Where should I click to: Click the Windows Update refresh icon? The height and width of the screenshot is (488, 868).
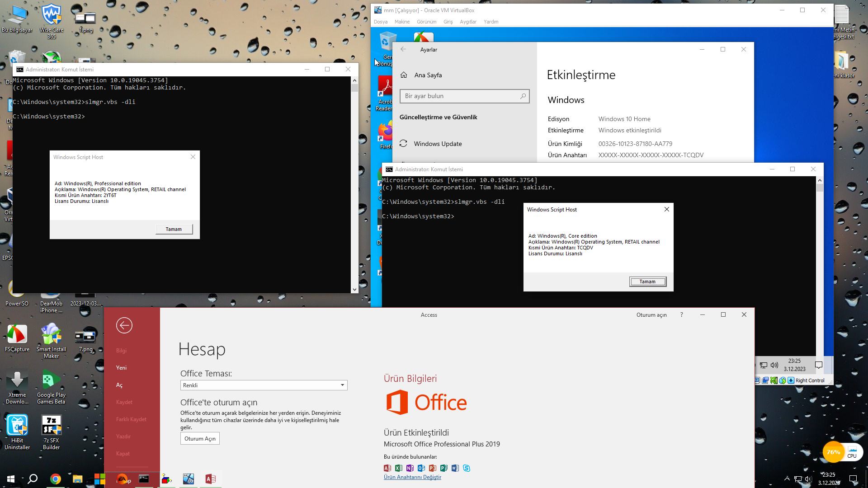click(403, 144)
